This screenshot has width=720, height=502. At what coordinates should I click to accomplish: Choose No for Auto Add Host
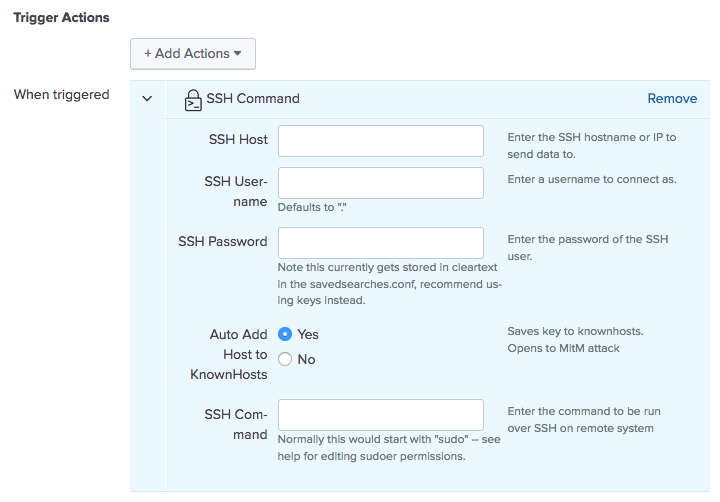[285, 359]
